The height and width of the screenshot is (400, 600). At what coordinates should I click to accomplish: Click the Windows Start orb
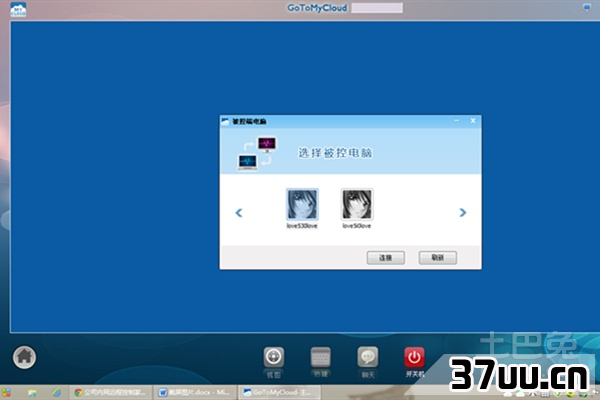(6, 392)
